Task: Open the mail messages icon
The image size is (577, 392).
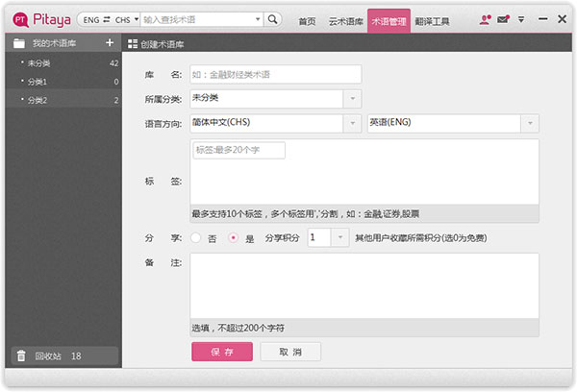Action: point(503,19)
